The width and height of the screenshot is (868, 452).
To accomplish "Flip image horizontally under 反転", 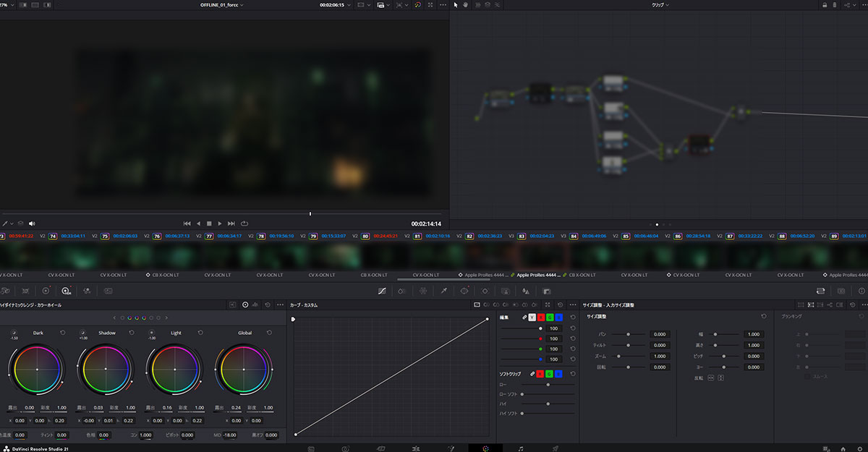I will click(x=711, y=378).
